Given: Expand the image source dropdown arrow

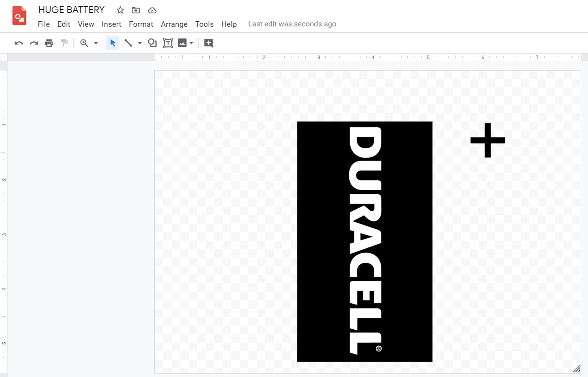Looking at the screenshot, I should click(191, 43).
